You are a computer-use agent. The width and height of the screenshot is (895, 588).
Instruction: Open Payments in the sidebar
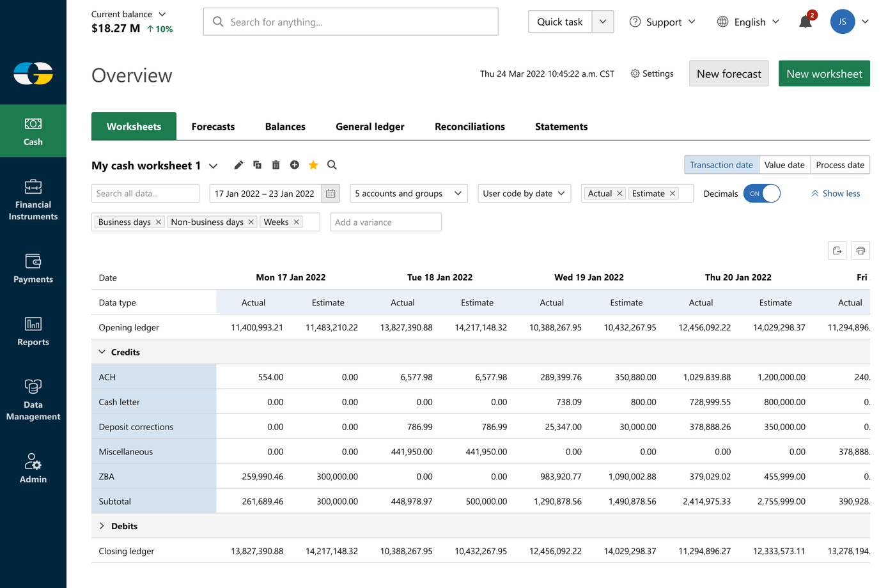(33, 268)
